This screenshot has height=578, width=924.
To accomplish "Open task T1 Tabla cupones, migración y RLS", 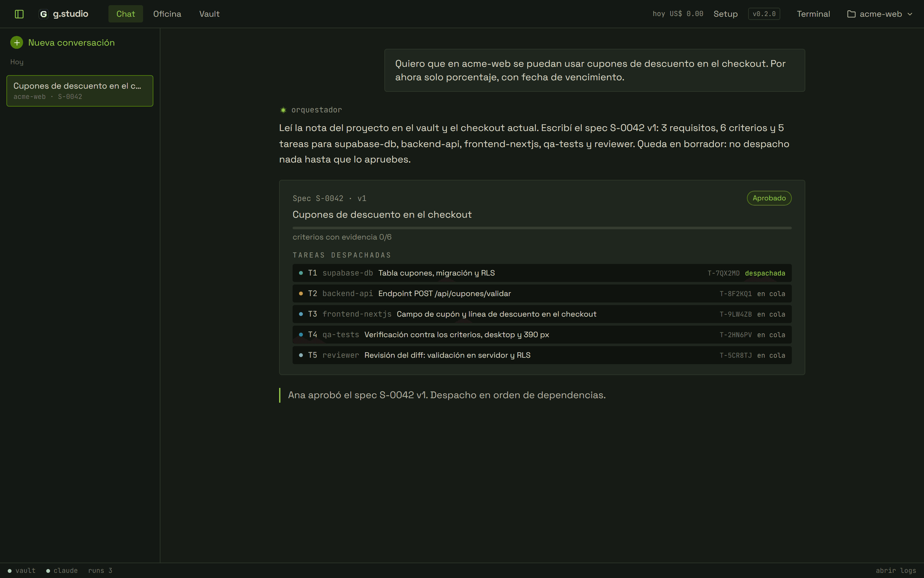I will tap(542, 273).
